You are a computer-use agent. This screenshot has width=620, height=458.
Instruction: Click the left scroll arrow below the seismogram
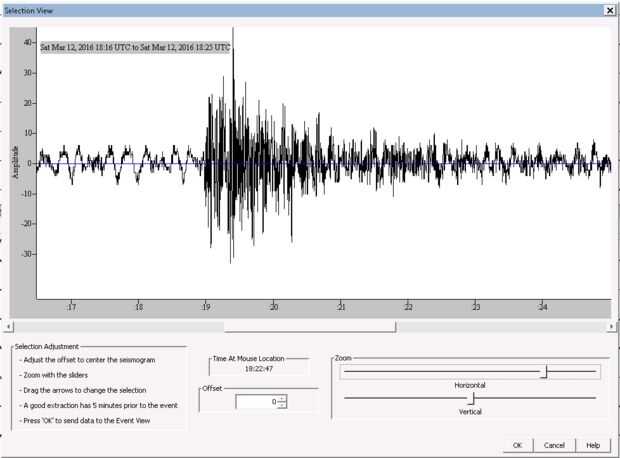coord(9,327)
